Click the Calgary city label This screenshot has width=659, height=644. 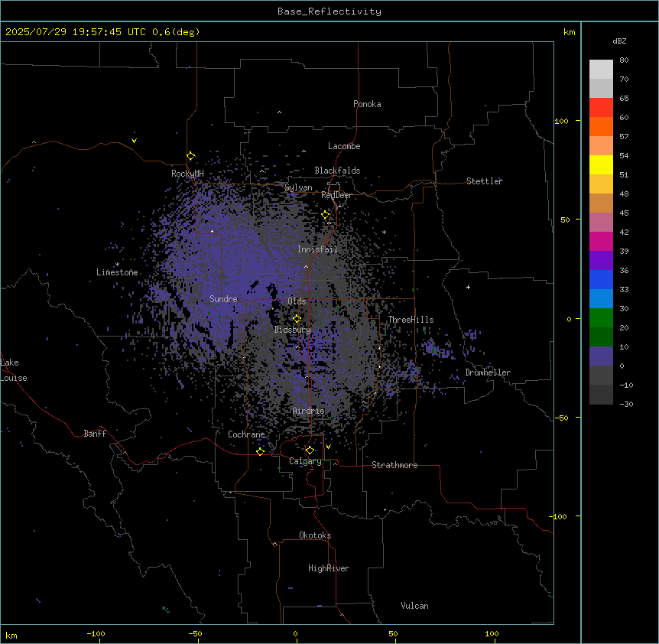point(305,461)
